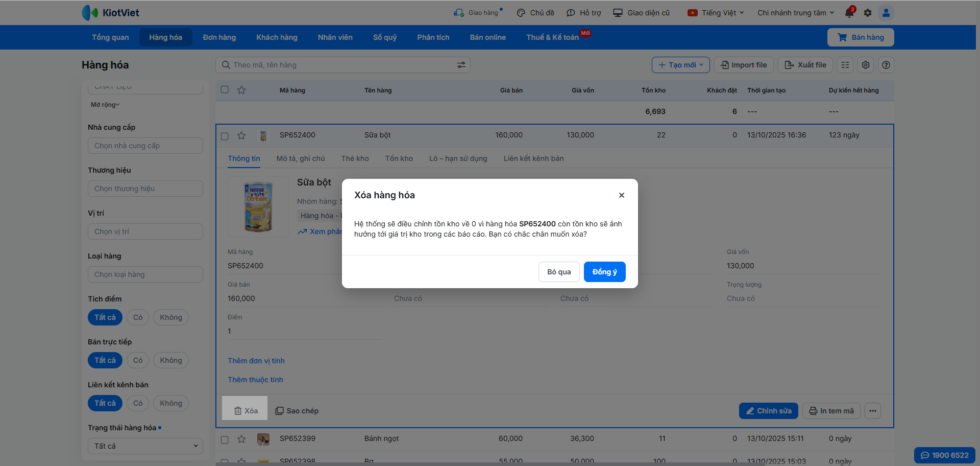This screenshot has height=466, width=980.
Task: Toggle list display view icon
Action: [845, 65]
